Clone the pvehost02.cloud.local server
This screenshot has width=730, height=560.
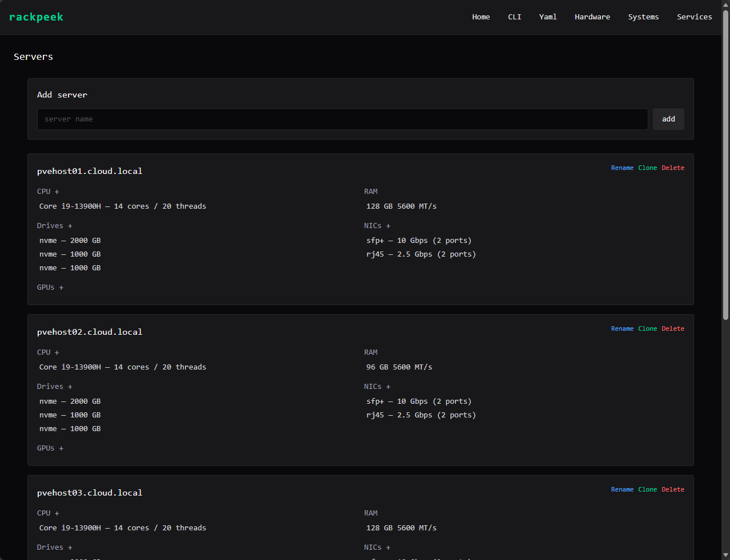coord(647,328)
